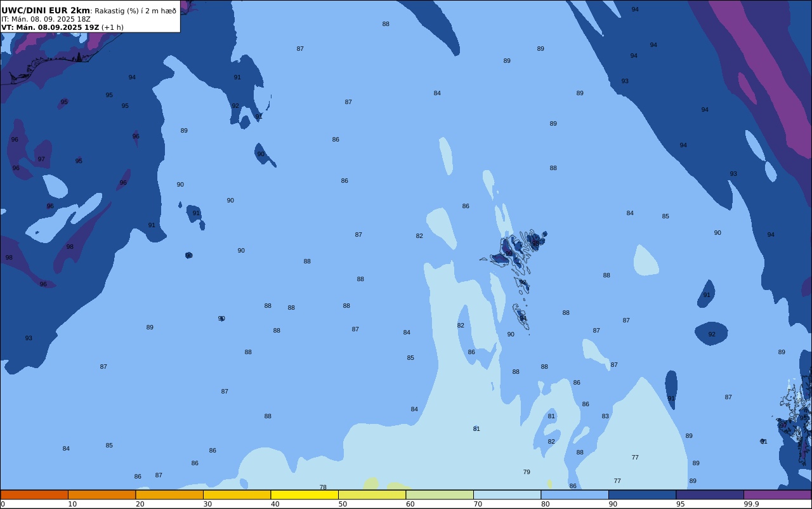
Task: Click the legend tick label '80'
Action: pos(545,505)
